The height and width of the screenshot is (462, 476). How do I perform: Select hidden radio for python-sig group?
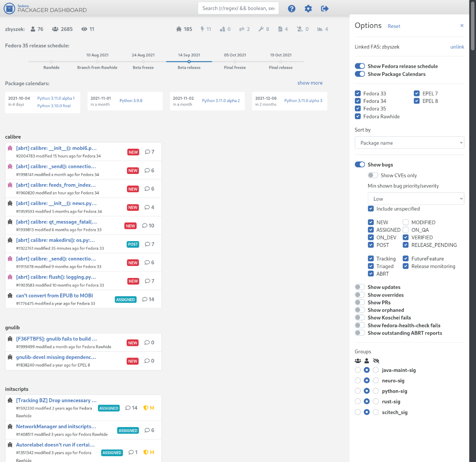376,391
